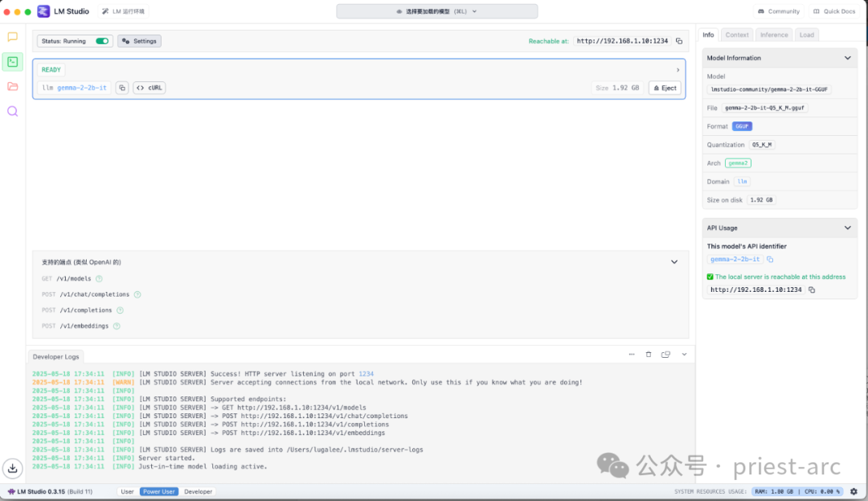Show help for POST /v1/embeddings endpoint
This screenshot has height=501, width=868.
click(117, 326)
